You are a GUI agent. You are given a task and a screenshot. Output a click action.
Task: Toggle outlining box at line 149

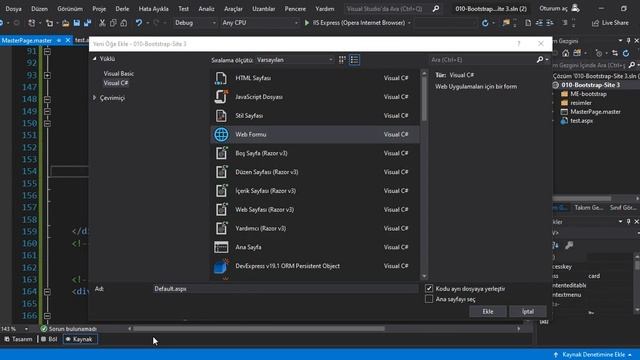[x=47, y=111]
